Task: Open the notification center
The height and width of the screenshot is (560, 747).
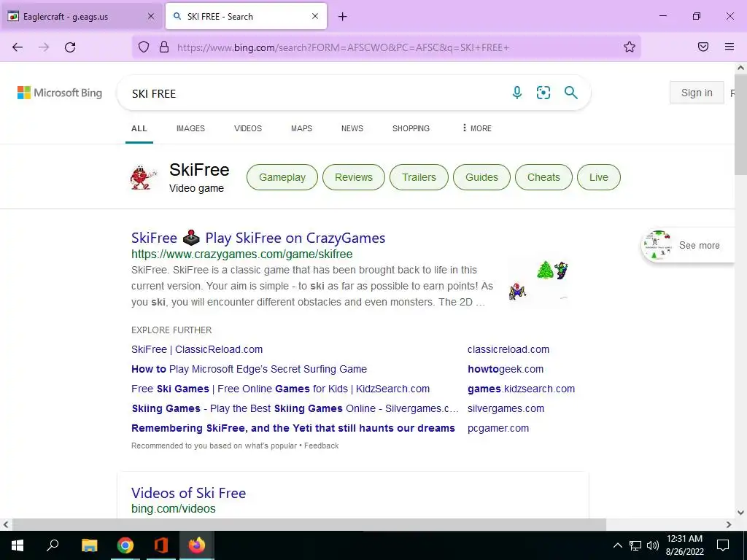Action: coord(723,545)
